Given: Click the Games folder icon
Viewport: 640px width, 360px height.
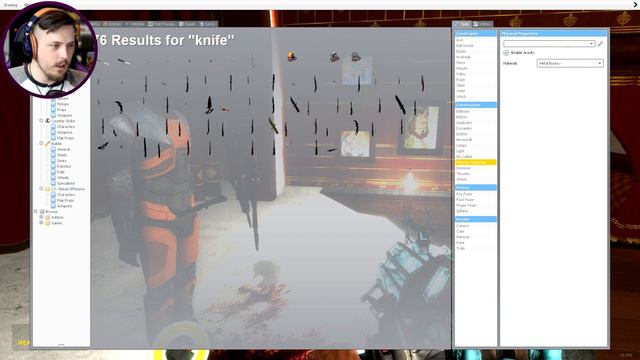Looking at the screenshot, I should coord(47,223).
